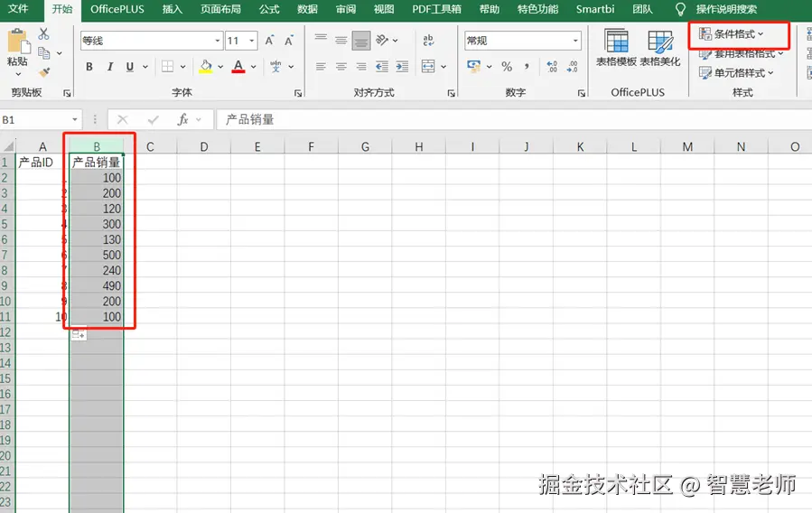Click the insert function fx icon
This screenshot has height=513, width=812.
click(182, 119)
